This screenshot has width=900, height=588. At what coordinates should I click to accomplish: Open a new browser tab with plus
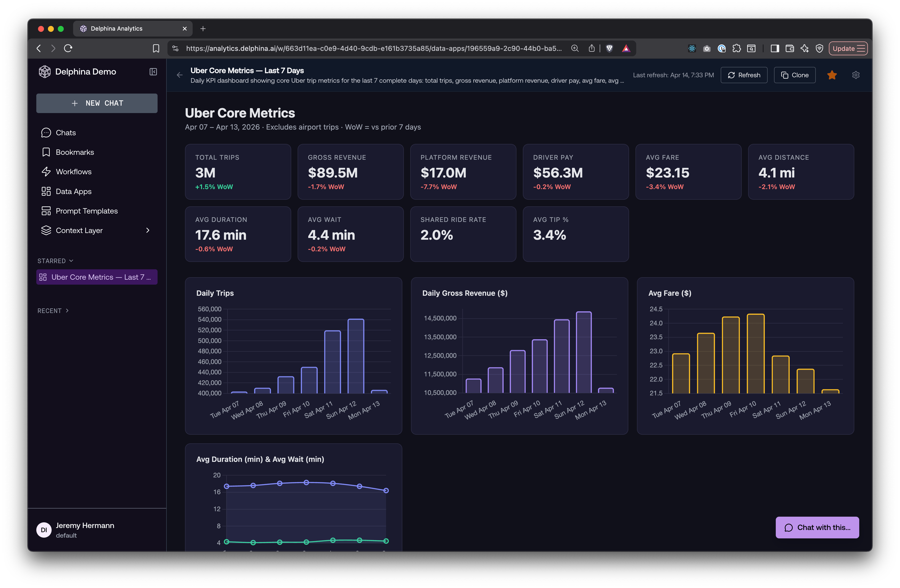(x=203, y=29)
